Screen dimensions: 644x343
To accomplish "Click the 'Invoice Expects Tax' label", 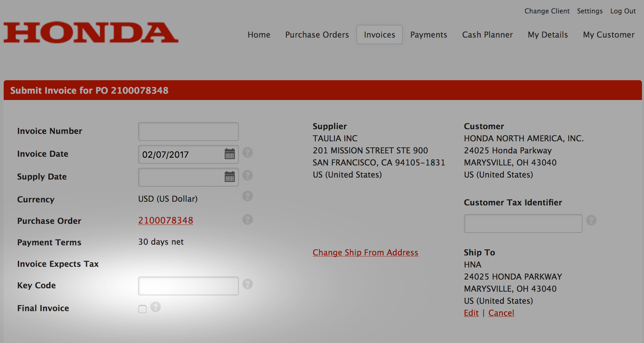I will click(x=58, y=264).
